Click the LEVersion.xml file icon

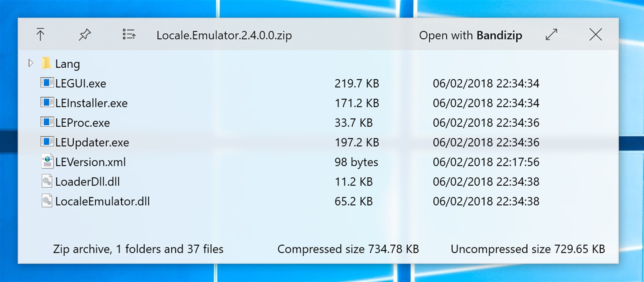click(x=47, y=162)
